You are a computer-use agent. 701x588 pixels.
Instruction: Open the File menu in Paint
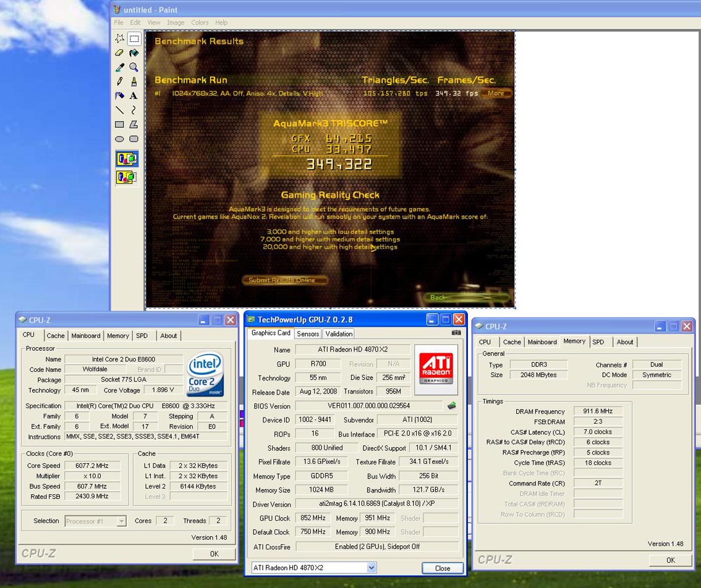(x=119, y=22)
